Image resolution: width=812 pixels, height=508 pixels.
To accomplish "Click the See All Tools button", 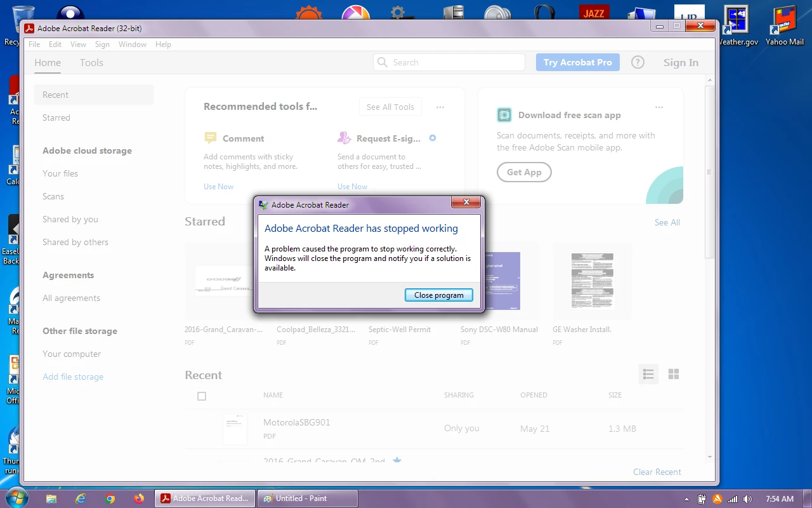I will 390,107.
